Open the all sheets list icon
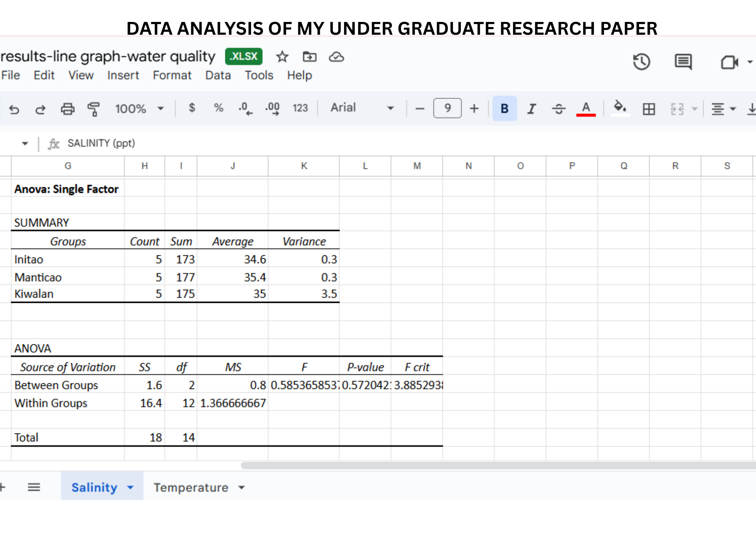 click(x=34, y=487)
